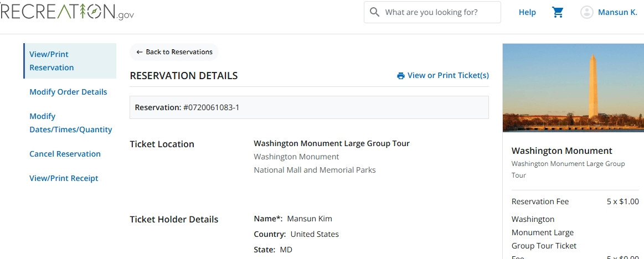This screenshot has width=644, height=259.
Task: Choose Cancel Reservation
Action: pos(65,154)
